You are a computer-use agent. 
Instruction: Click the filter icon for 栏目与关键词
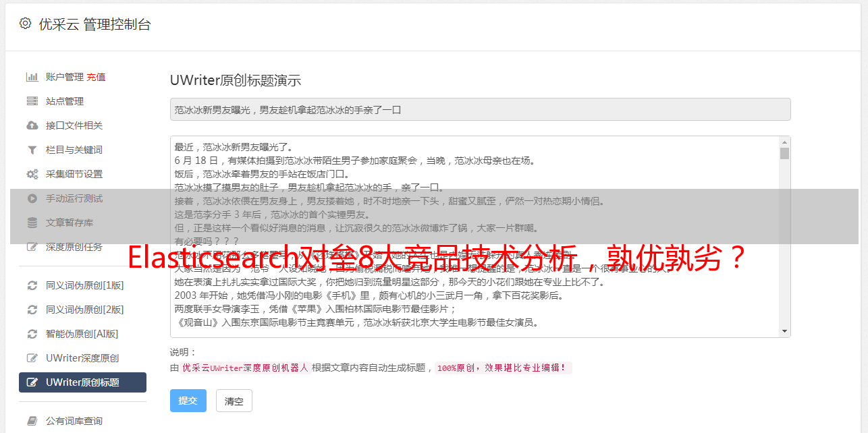[x=32, y=150]
